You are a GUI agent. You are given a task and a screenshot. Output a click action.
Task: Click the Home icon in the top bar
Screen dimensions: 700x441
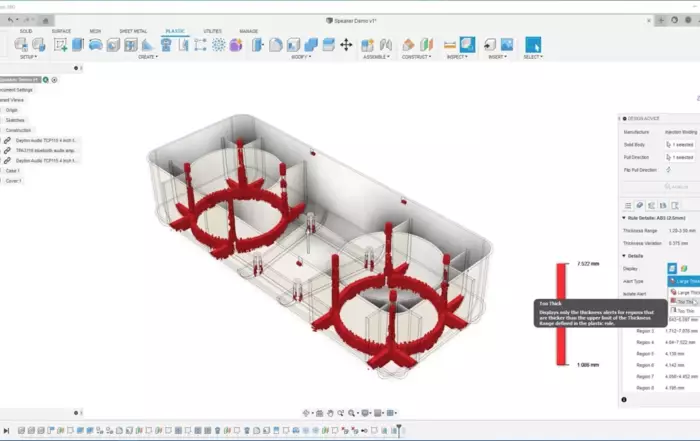(x=45, y=20)
